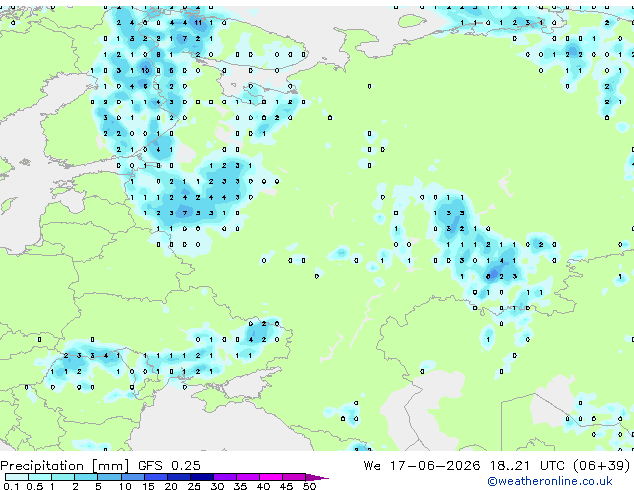Click the '40' legend scale label
Image resolution: width=634 pixels, height=490 pixels.
click(263, 486)
